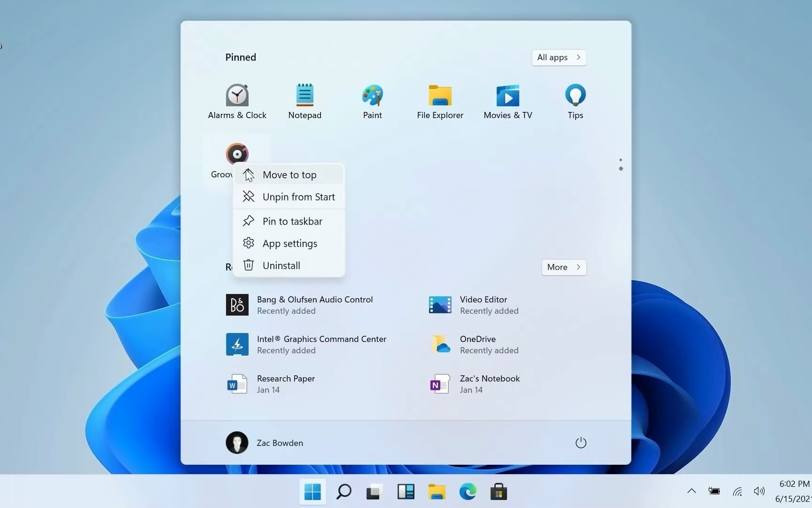Launch the Movies & TV app
This screenshot has width=812, height=508.
(507, 102)
